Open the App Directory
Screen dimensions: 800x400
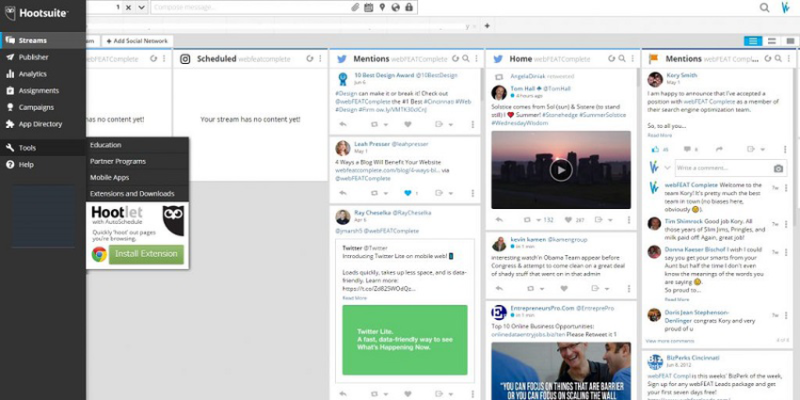click(x=39, y=124)
